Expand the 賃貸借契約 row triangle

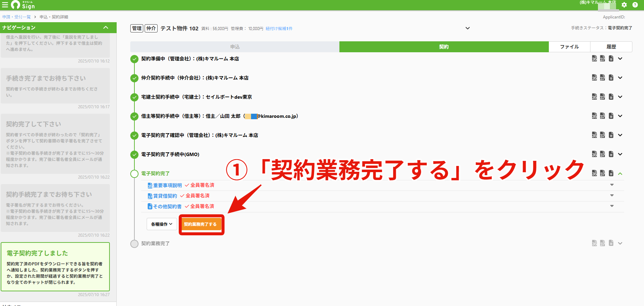612,195
